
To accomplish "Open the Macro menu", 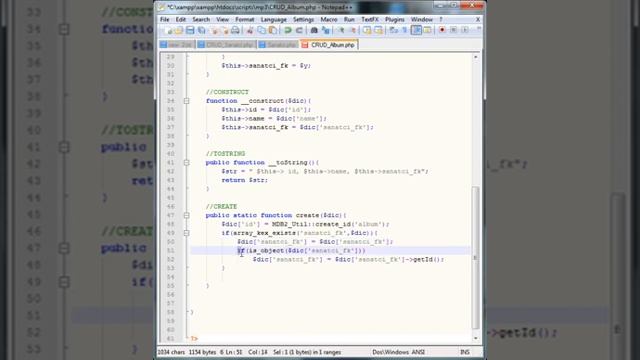I will (329, 20).
